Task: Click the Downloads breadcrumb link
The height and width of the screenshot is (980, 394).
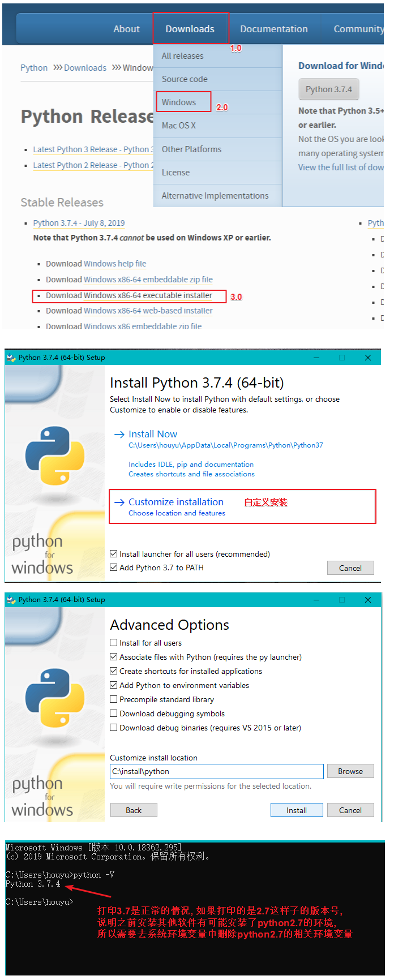Action: [x=85, y=68]
